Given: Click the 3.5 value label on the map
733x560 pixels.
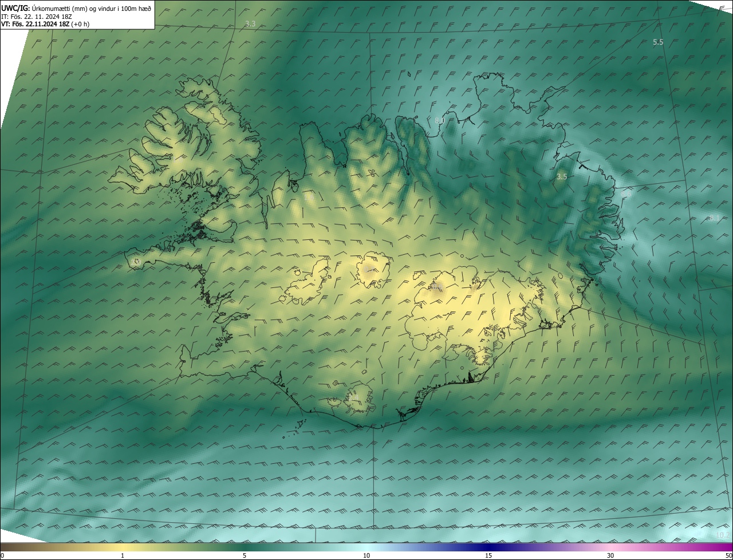Looking at the screenshot, I should 562,177.
